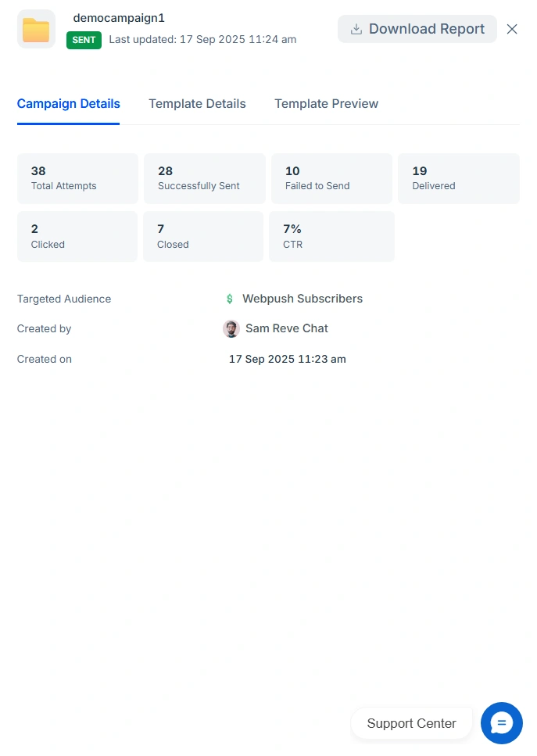
Task: Select the Campaign Details tab
Action: pyautogui.click(x=69, y=104)
